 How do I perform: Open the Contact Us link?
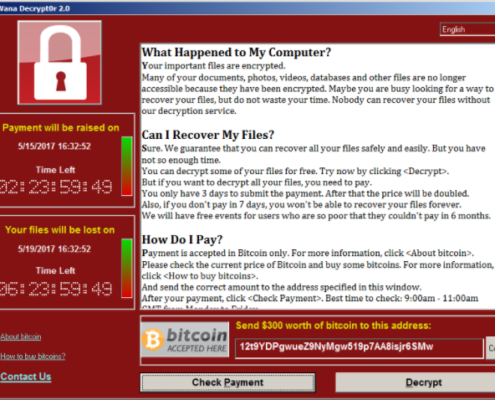point(26,377)
